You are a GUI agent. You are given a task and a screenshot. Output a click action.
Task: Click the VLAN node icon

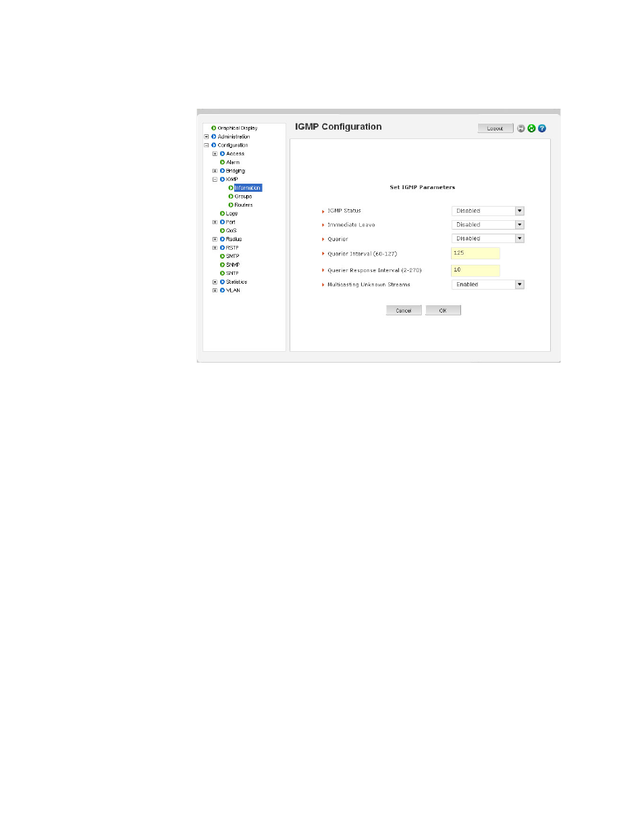pyautogui.click(x=223, y=290)
